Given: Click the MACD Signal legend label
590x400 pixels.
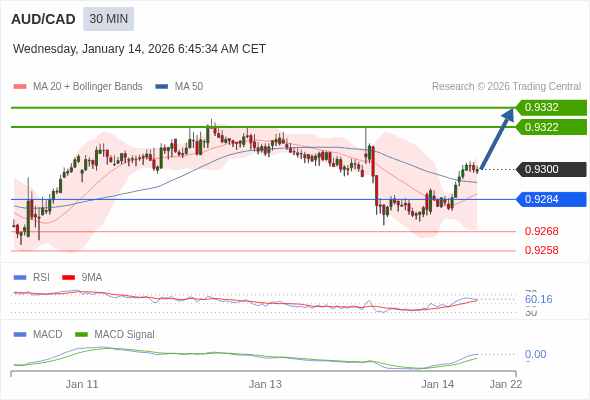Looking at the screenshot, I should click(x=124, y=335).
